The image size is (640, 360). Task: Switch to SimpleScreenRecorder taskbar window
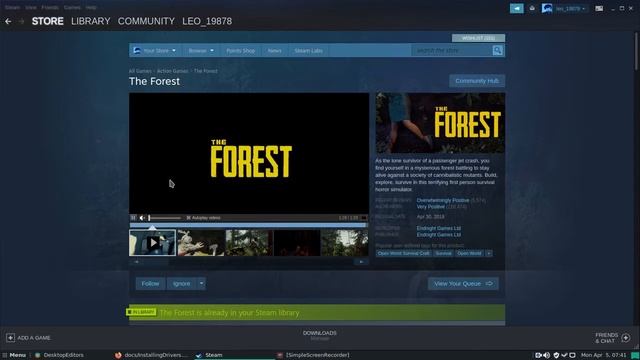point(313,355)
